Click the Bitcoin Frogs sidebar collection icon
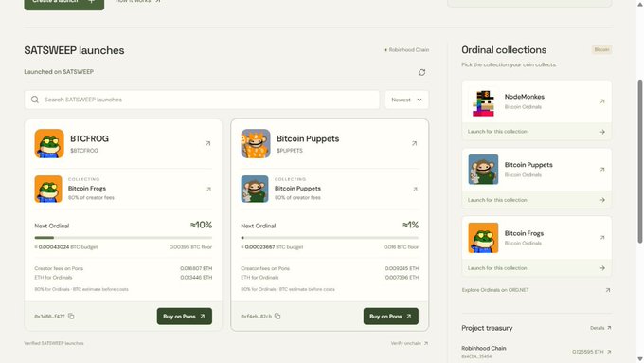 483,238
